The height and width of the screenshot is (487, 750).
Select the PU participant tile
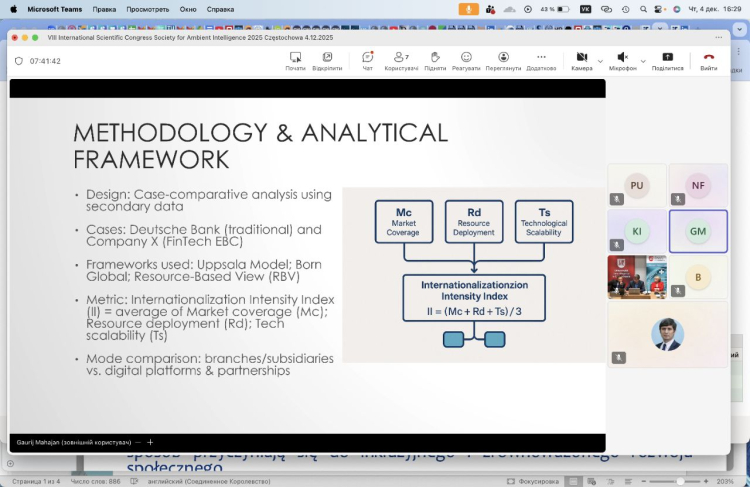(637, 186)
